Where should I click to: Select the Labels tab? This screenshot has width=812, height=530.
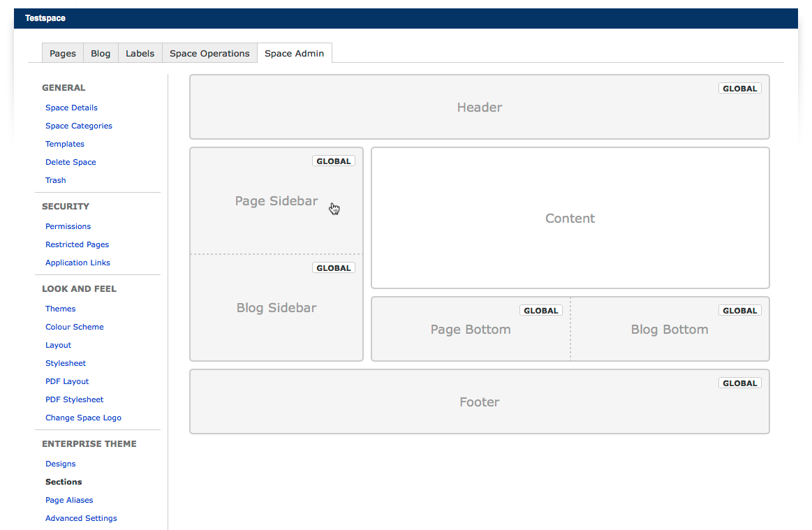[140, 53]
